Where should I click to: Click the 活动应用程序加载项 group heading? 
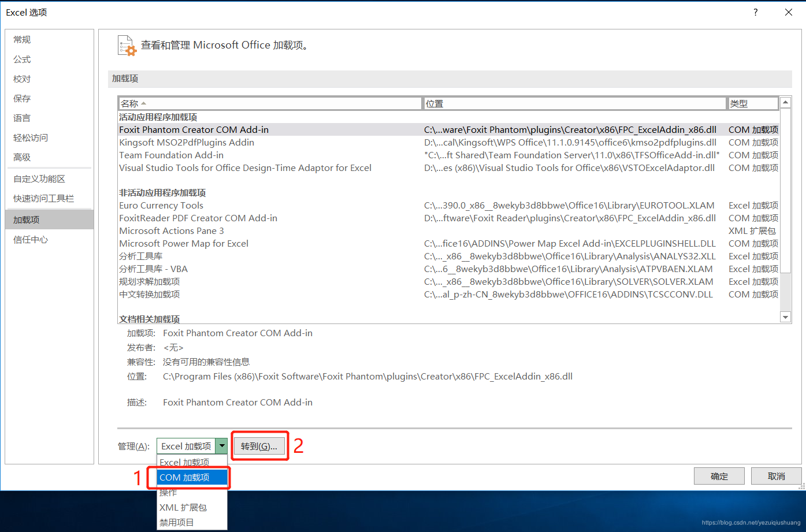[158, 117]
